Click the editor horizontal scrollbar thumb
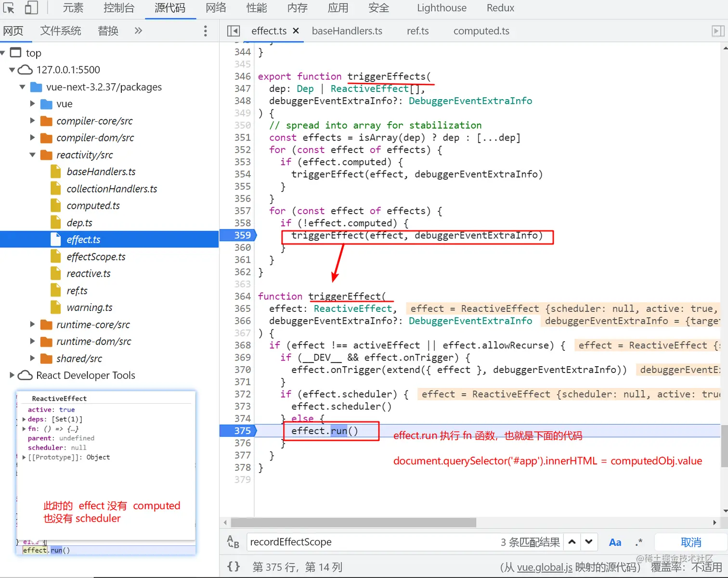Screen dimensions: 728x578 point(353,522)
